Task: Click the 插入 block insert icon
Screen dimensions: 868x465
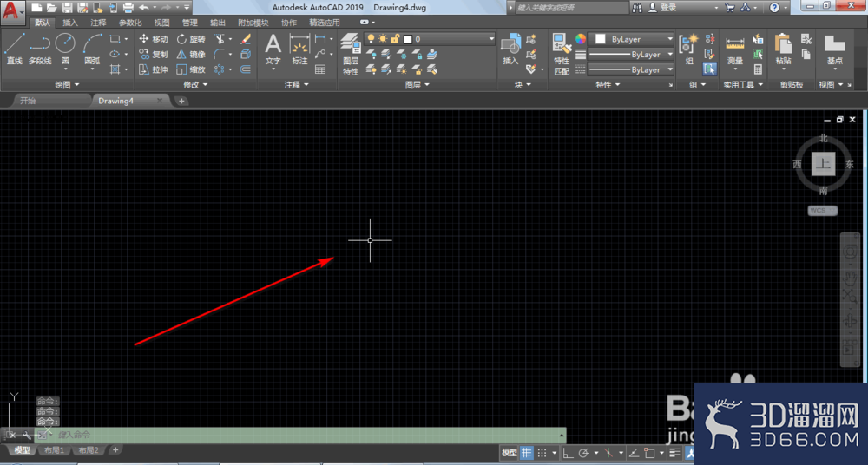Action: coord(510,49)
